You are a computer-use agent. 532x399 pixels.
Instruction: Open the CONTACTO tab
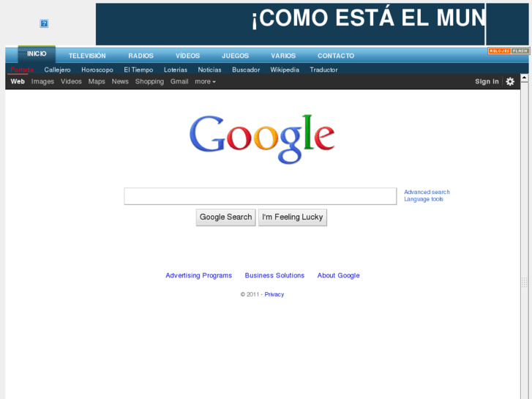tap(336, 56)
